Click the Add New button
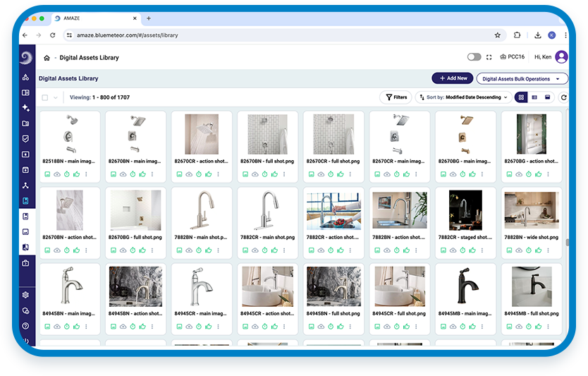Image resolution: width=588 pixels, height=376 pixels. pyautogui.click(x=453, y=78)
